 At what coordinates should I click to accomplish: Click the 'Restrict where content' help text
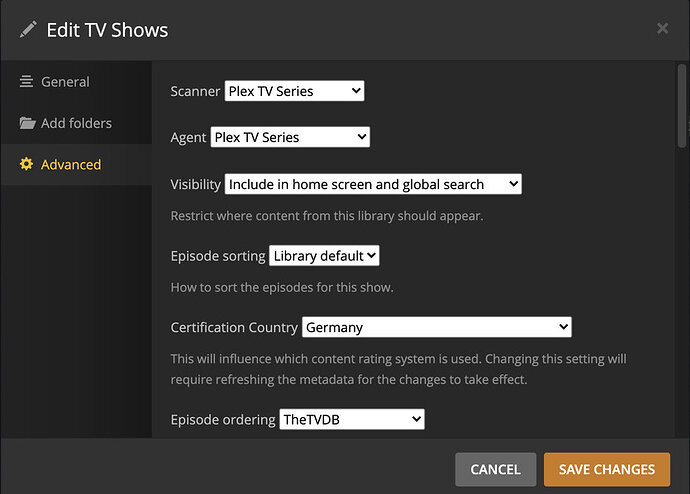pos(327,216)
